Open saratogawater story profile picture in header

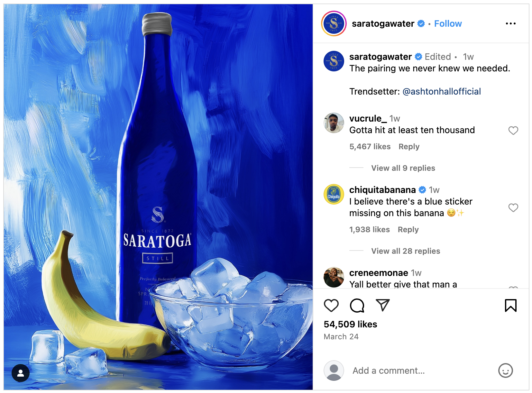334,23
